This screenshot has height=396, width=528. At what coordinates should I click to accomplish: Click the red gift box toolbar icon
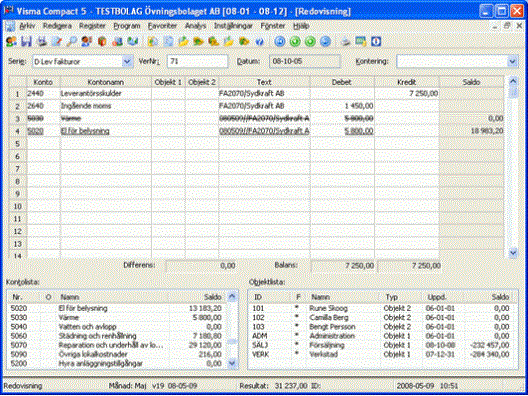(102, 41)
